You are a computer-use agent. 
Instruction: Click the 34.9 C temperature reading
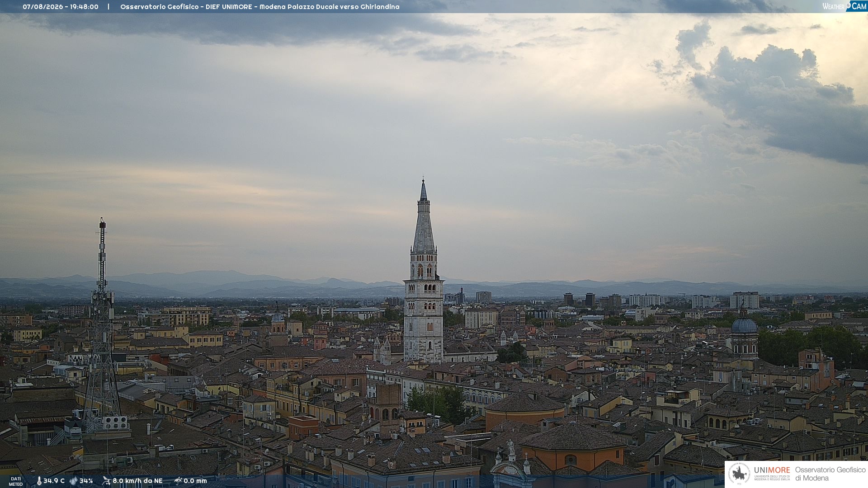click(x=54, y=481)
